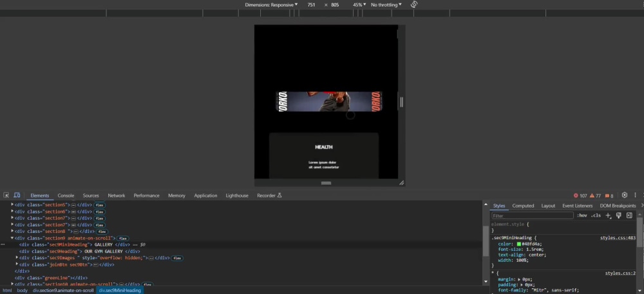Viewport: 644px width, 294px height.
Task: Expand the section5 div node
Action: [12, 205]
